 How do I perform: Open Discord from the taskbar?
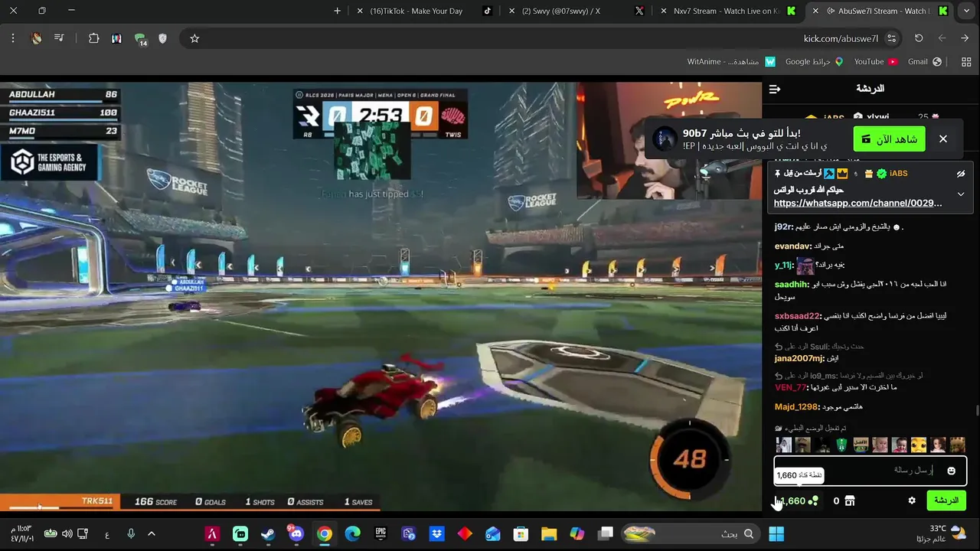pyautogui.click(x=296, y=533)
